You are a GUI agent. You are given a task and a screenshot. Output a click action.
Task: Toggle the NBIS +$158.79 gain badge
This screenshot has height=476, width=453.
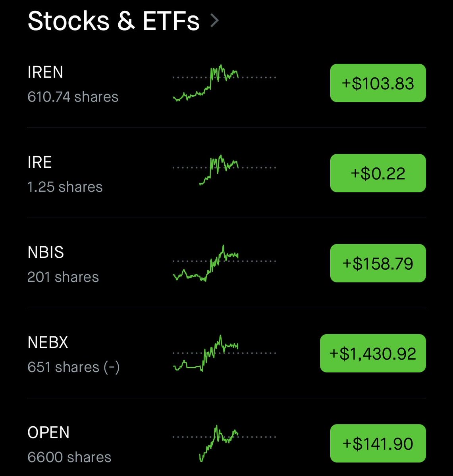click(x=378, y=263)
